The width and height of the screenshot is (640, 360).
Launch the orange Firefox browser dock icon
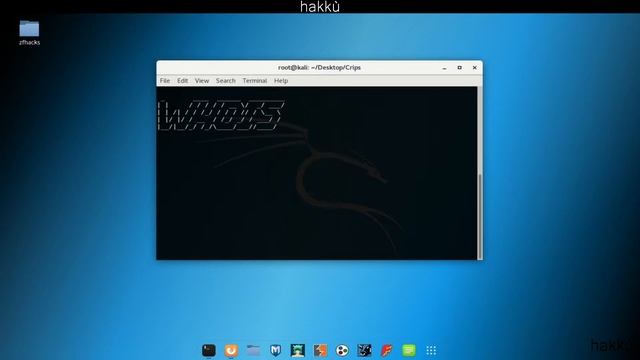point(231,350)
